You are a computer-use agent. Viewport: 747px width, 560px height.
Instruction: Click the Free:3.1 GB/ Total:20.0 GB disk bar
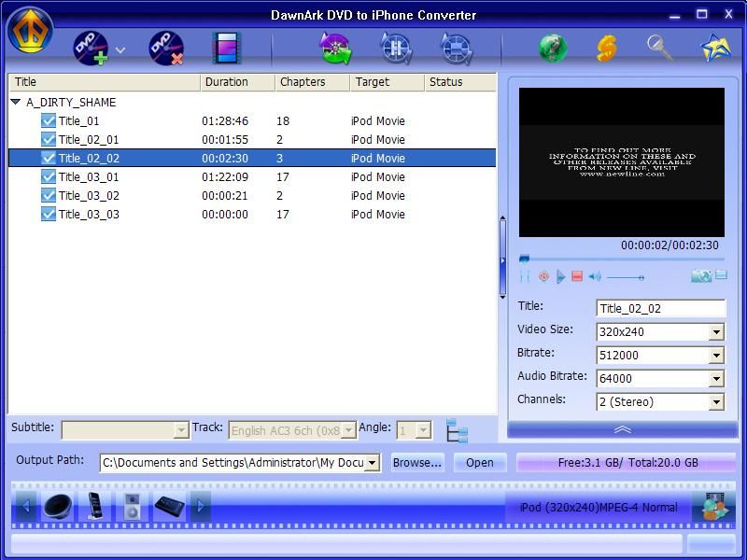626,462
